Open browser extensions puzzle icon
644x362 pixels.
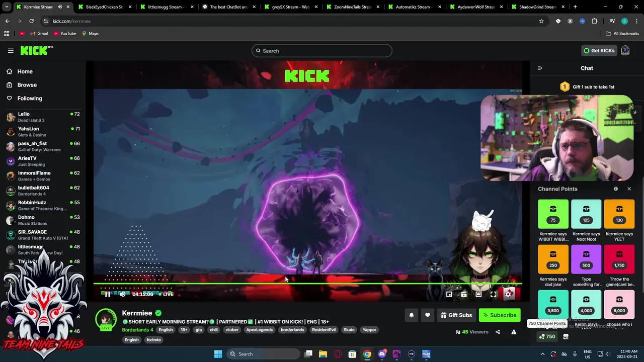(x=595, y=21)
